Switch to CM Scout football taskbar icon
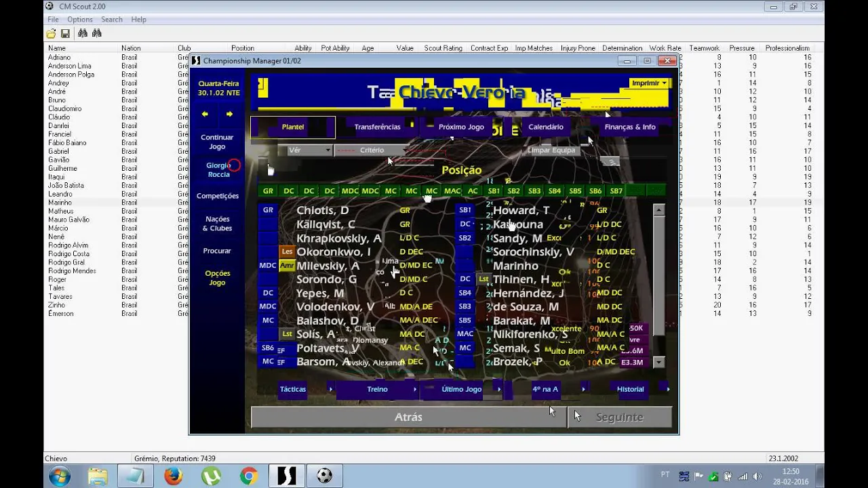 (325, 476)
